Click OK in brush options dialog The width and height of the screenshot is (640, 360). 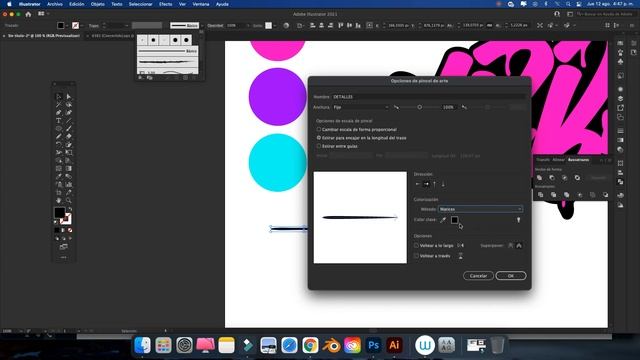point(511,276)
